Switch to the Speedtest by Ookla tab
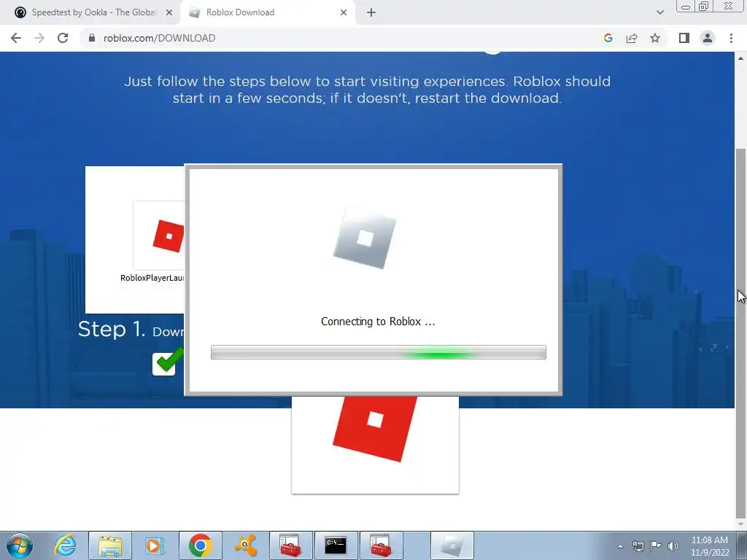The height and width of the screenshot is (560, 747). [90, 13]
